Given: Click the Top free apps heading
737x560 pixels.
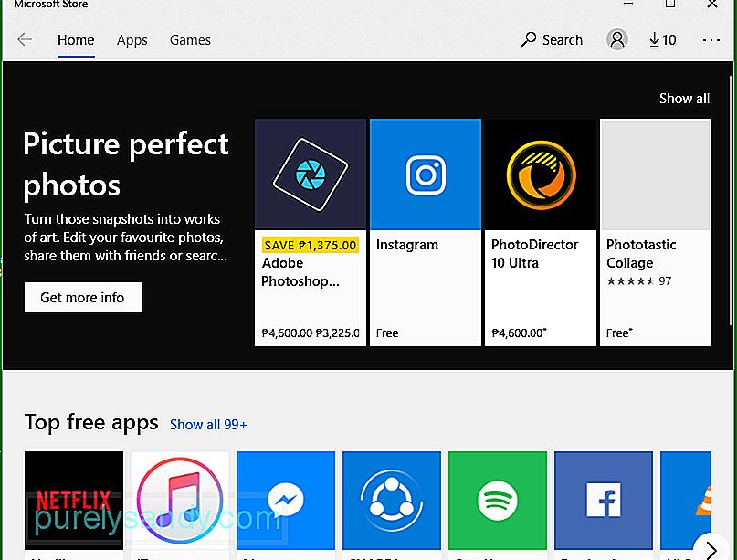Looking at the screenshot, I should point(91,422).
